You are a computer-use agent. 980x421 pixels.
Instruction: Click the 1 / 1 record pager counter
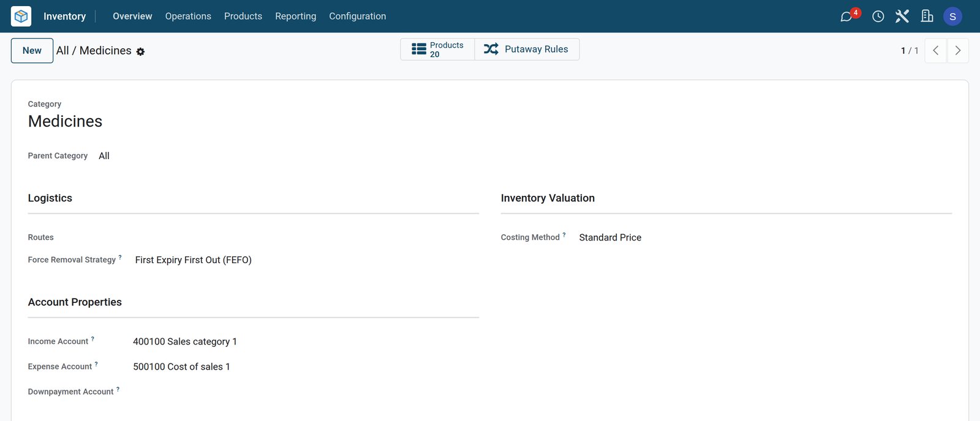(910, 51)
